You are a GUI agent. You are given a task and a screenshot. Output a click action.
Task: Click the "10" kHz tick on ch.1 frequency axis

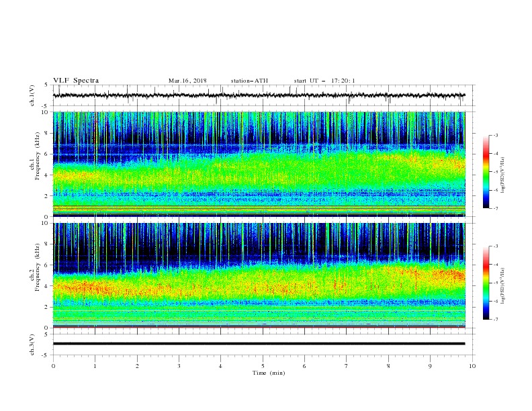46,112
